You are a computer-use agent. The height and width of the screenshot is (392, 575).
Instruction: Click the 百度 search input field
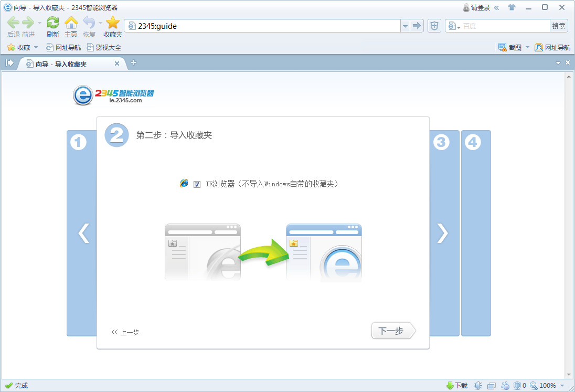coord(505,26)
